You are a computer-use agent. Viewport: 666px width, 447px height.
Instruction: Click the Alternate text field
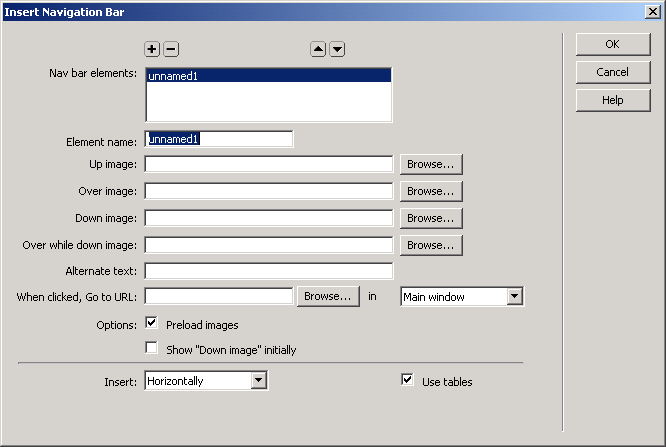[x=269, y=271]
